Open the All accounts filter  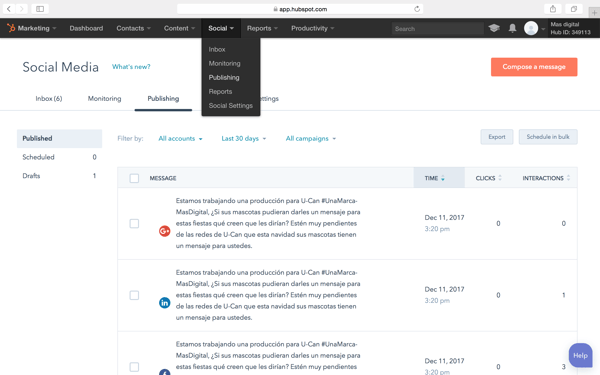(x=180, y=139)
